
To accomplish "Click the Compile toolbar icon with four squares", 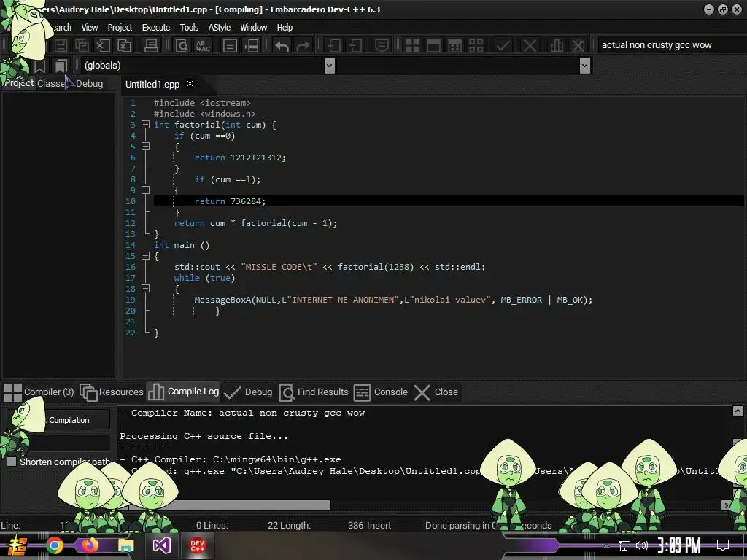I will coord(412,46).
